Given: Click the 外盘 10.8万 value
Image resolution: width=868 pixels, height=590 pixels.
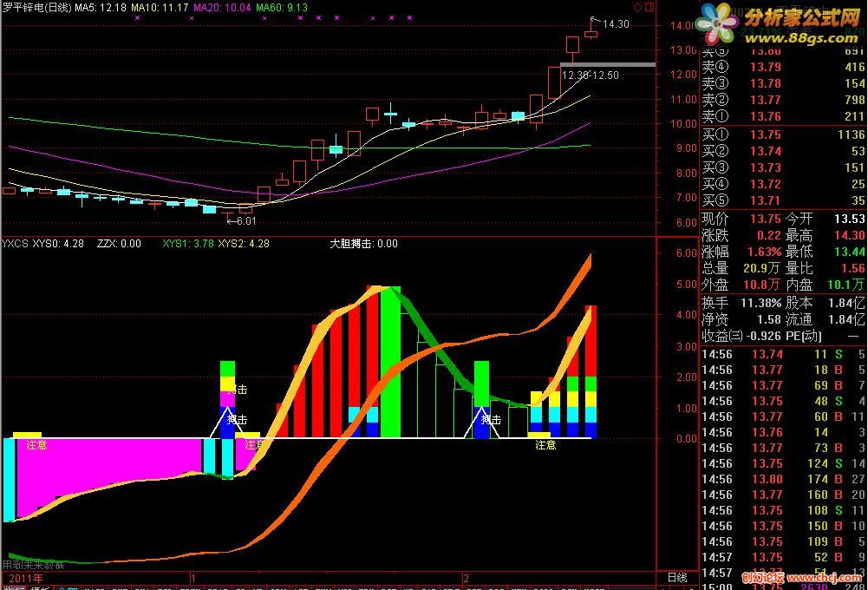Looking at the screenshot, I should (x=762, y=285).
